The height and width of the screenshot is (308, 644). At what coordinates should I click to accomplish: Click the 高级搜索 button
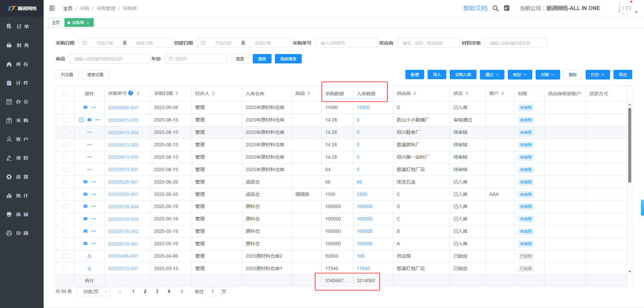[288, 59]
